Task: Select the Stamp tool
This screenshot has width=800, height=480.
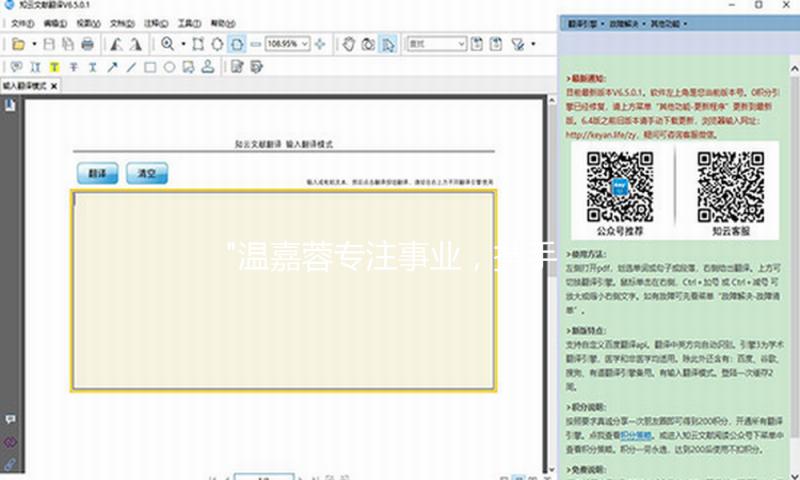Action: pyautogui.click(x=208, y=66)
